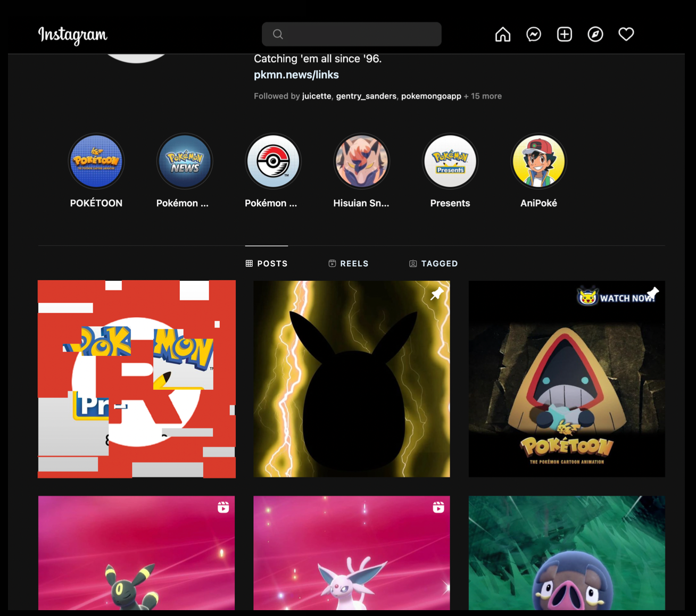Focus the search input field
This screenshot has width=696, height=616.
click(351, 34)
